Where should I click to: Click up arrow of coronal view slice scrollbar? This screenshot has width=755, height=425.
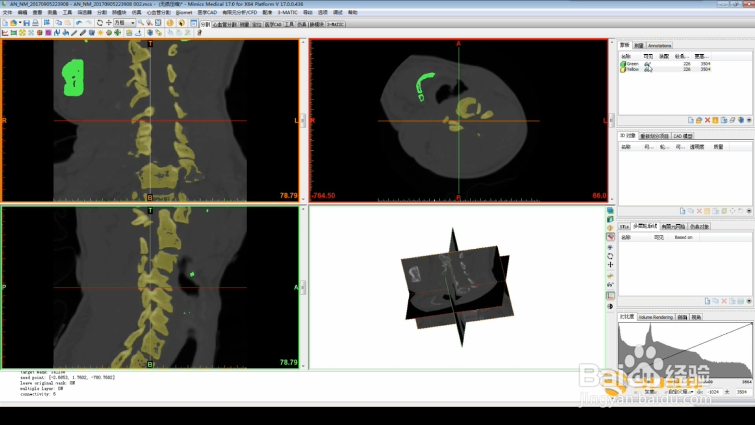303,43
